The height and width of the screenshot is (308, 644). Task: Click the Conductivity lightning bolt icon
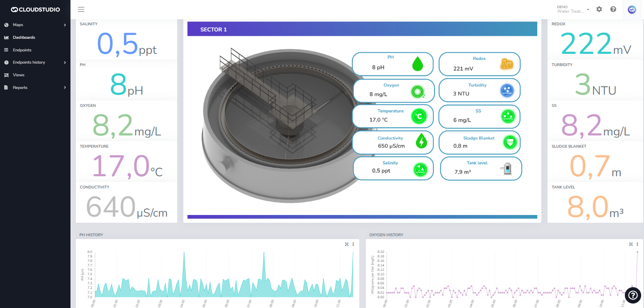421,142
